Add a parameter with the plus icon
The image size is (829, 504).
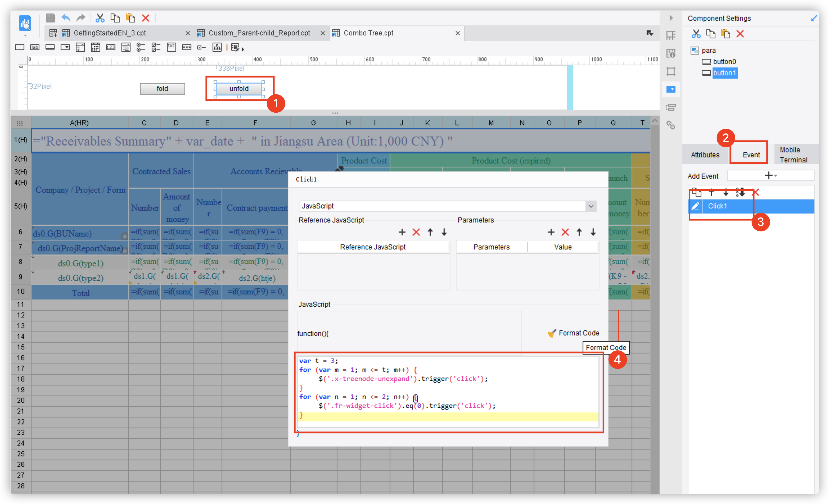[x=551, y=232]
